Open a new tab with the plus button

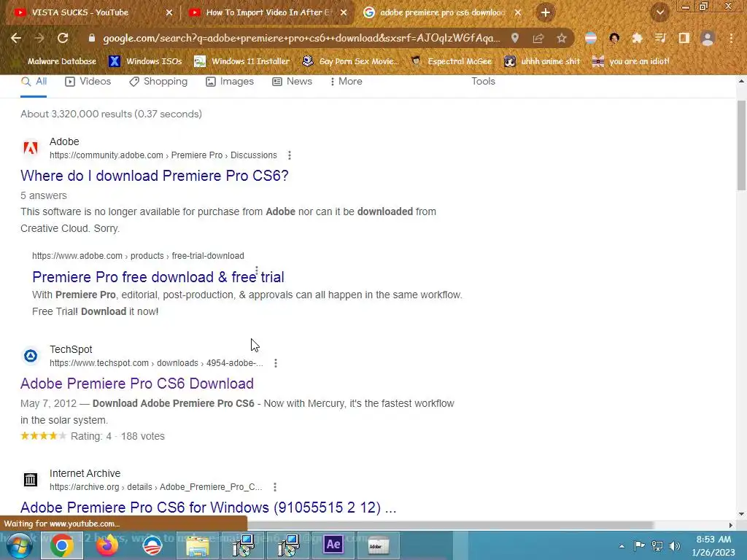pyautogui.click(x=546, y=12)
